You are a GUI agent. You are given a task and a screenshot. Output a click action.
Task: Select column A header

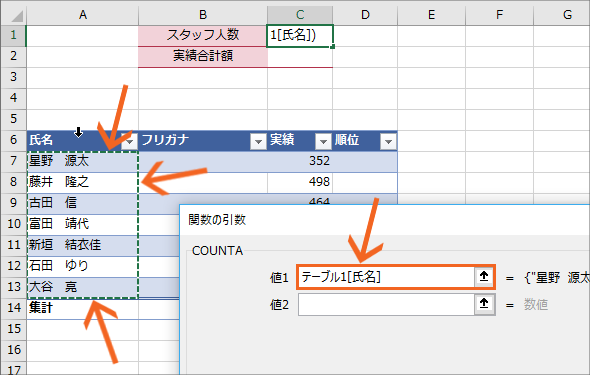(x=83, y=15)
